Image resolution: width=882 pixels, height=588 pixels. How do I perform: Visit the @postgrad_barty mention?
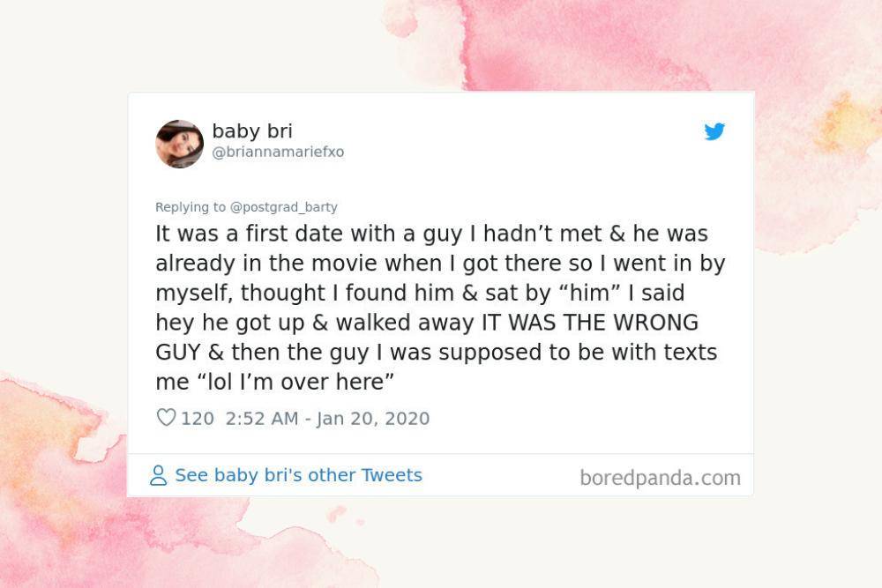(x=283, y=207)
